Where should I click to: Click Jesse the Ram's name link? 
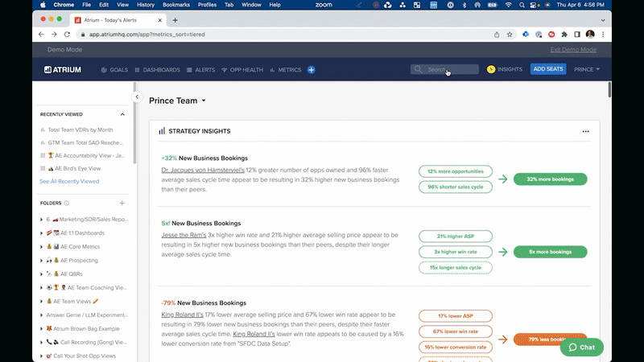click(184, 235)
